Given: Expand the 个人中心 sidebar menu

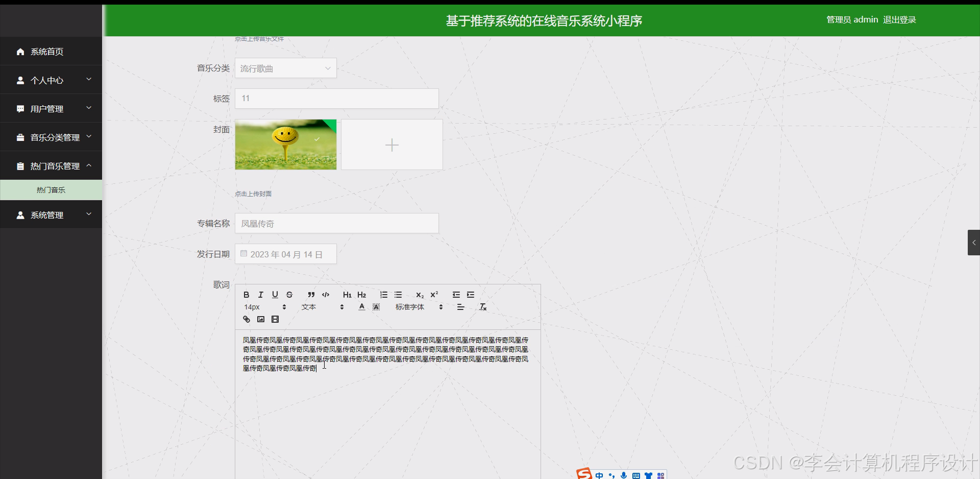Looking at the screenshot, I should click(51, 80).
